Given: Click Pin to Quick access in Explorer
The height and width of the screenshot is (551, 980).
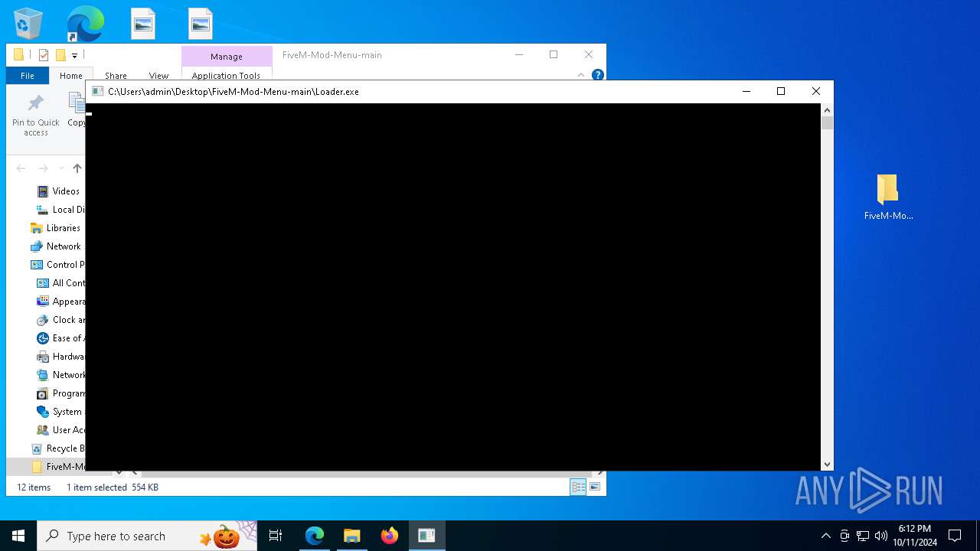Looking at the screenshot, I should [x=36, y=116].
